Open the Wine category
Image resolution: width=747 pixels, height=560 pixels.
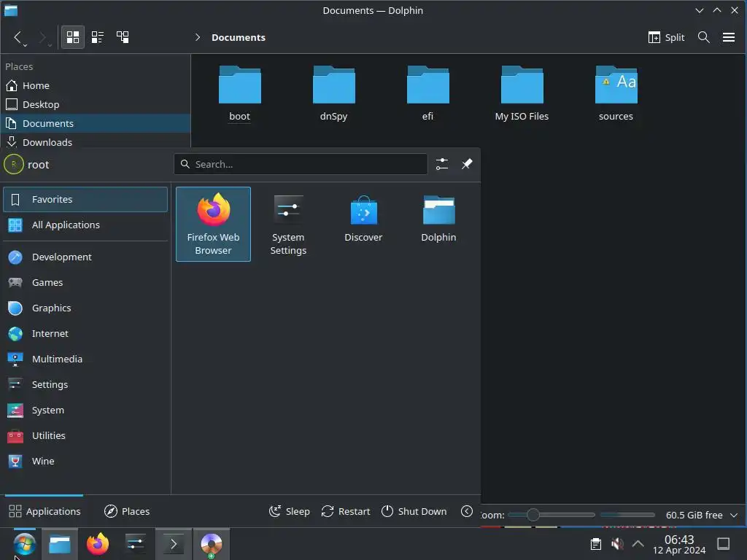pos(85,462)
